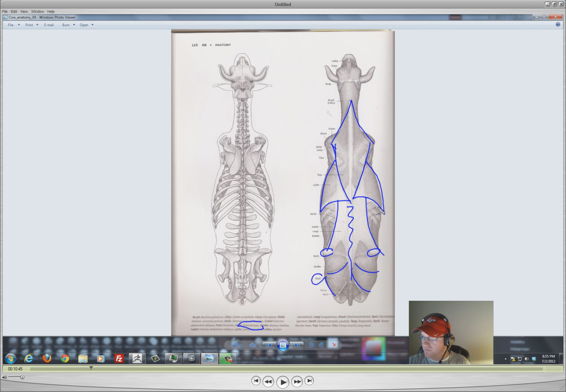Click E-mail in Photo Viewer toolbar
Image resolution: width=566 pixels, height=392 pixels.
[49, 25]
